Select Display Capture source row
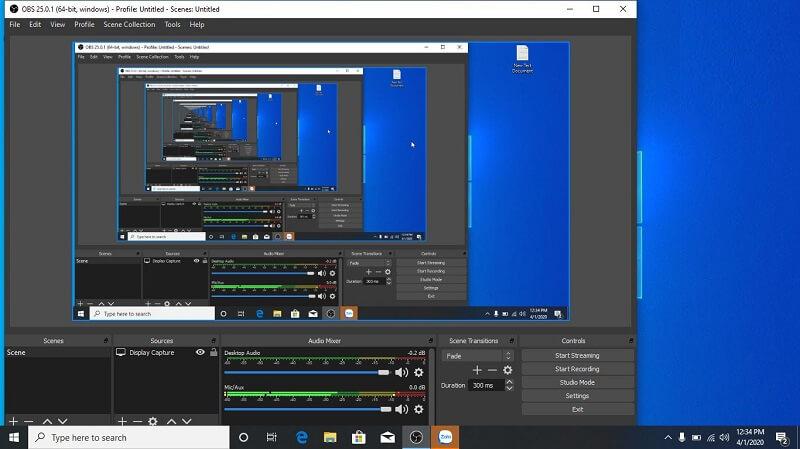The width and height of the screenshot is (800, 449). point(166,352)
